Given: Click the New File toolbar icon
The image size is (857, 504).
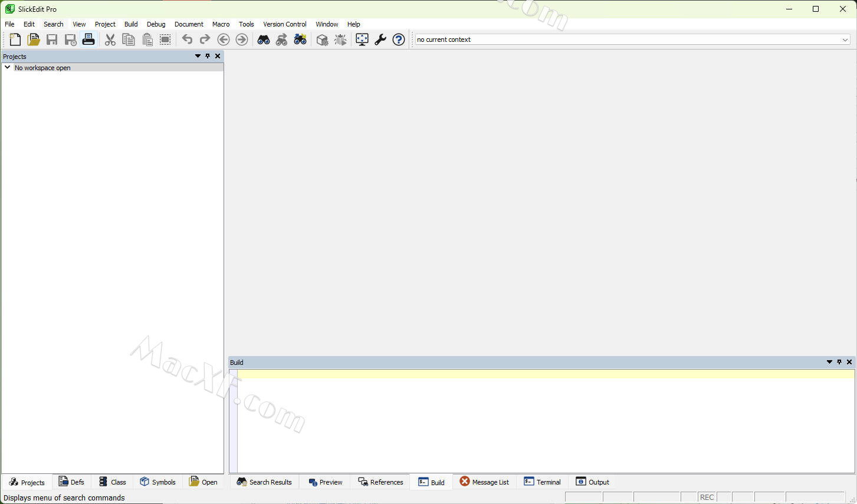Looking at the screenshot, I should point(15,39).
